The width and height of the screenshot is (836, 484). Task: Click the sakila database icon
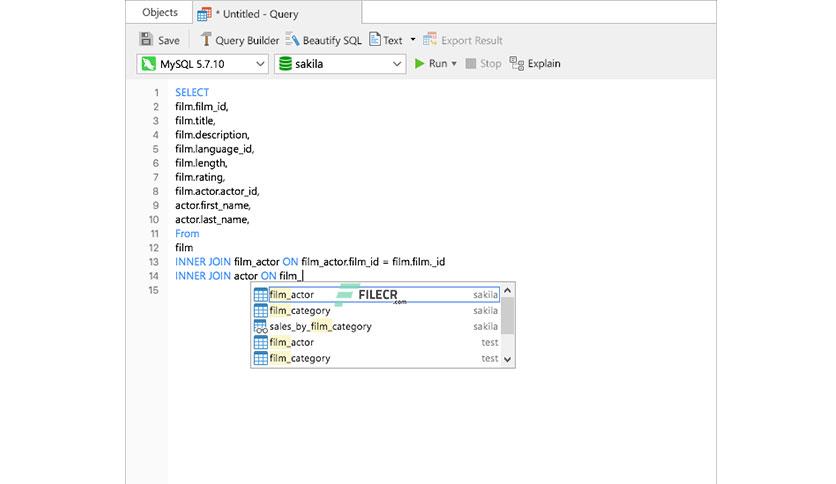click(285, 64)
